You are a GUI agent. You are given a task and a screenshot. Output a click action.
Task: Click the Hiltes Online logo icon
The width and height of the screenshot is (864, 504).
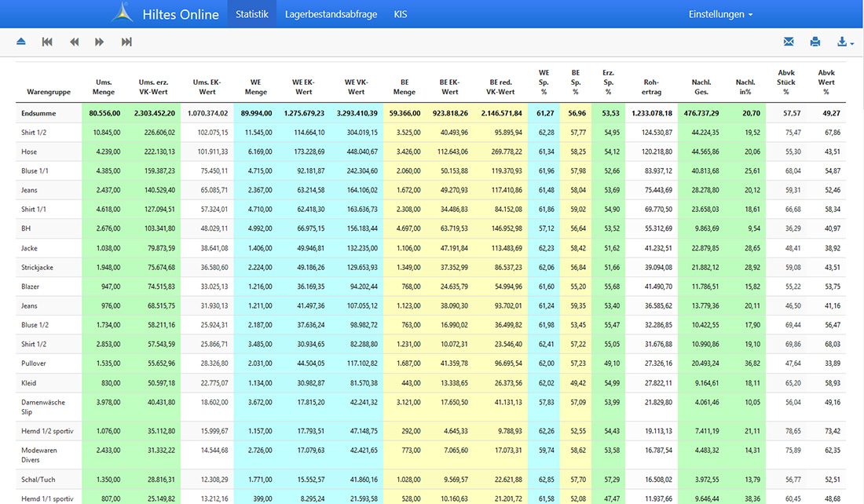click(124, 14)
